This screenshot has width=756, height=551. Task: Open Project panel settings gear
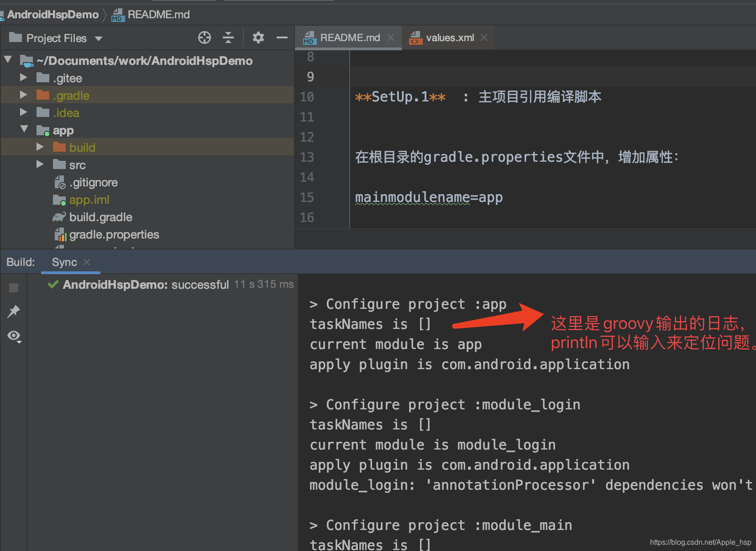pos(258,37)
